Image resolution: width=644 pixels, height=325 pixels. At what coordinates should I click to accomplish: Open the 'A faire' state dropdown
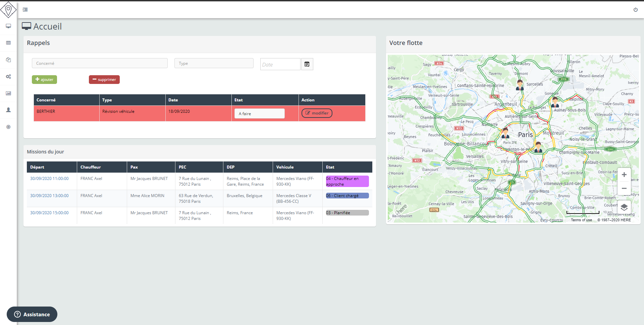259,113
